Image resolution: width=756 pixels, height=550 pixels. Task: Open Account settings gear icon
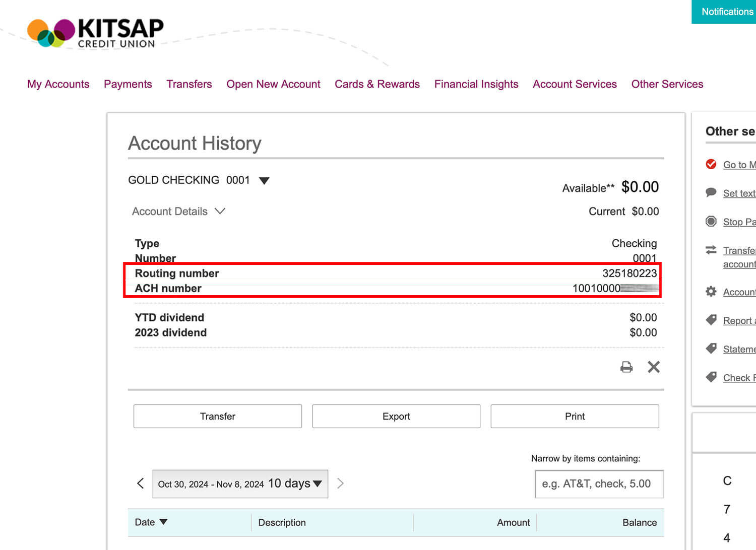coord(711,291)
